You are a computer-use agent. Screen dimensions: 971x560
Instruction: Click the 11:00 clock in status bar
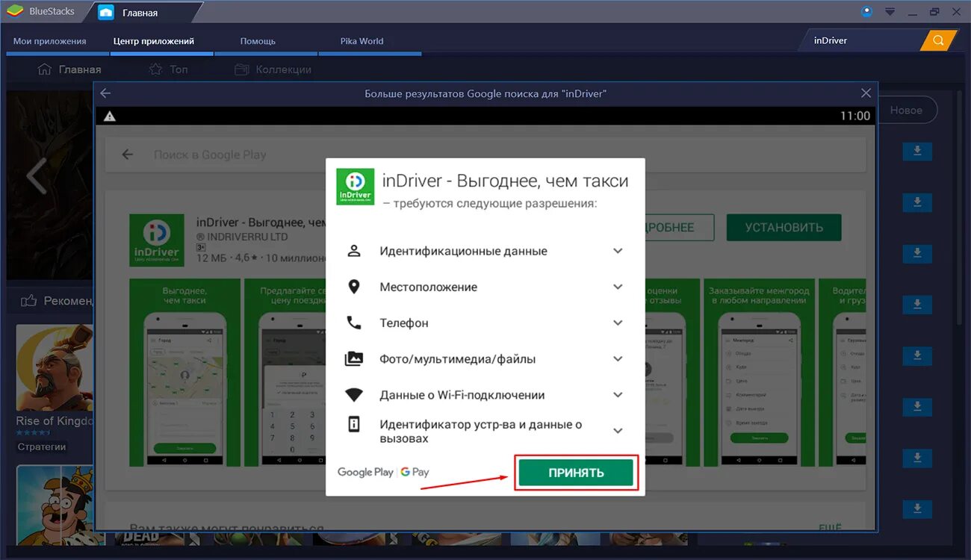click(x=855, y=116)
